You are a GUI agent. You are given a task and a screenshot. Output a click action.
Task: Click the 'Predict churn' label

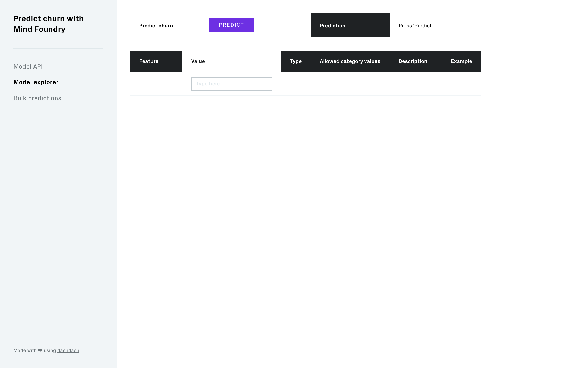pos(156,26)
